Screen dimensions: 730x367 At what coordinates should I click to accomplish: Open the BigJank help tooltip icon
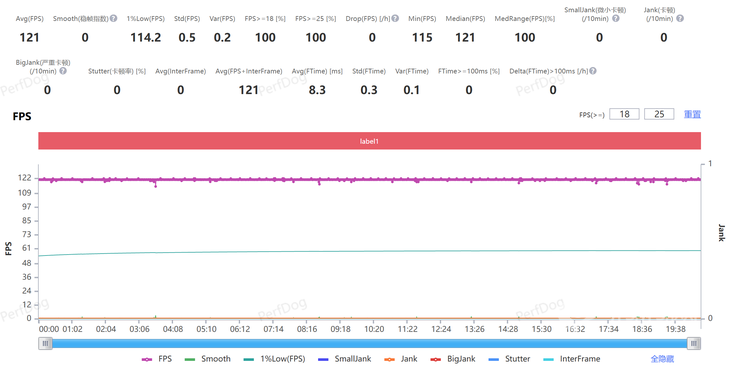63,71
